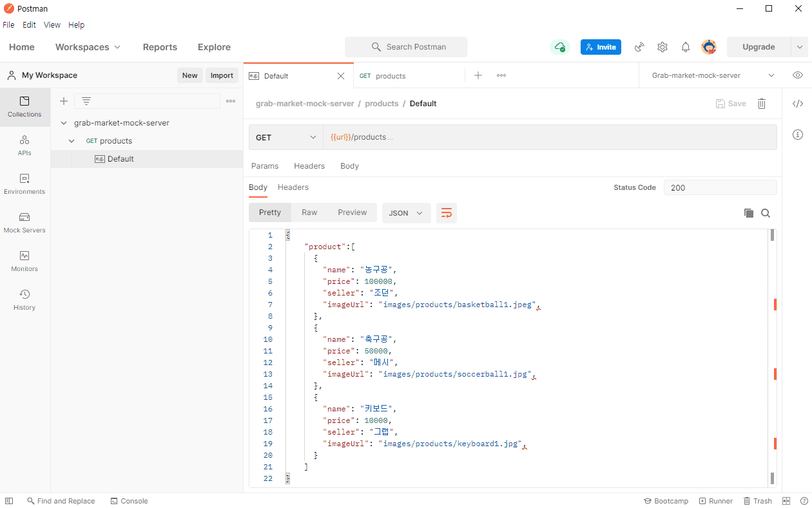Click the blue Invite button
Viewport: 812px width, 508px height.
click(x=601, y=47)
